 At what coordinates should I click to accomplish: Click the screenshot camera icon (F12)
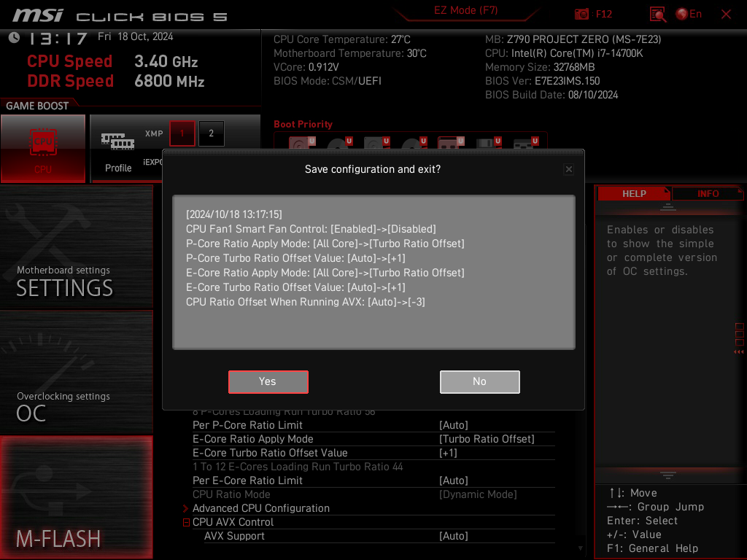coord(581,15)
